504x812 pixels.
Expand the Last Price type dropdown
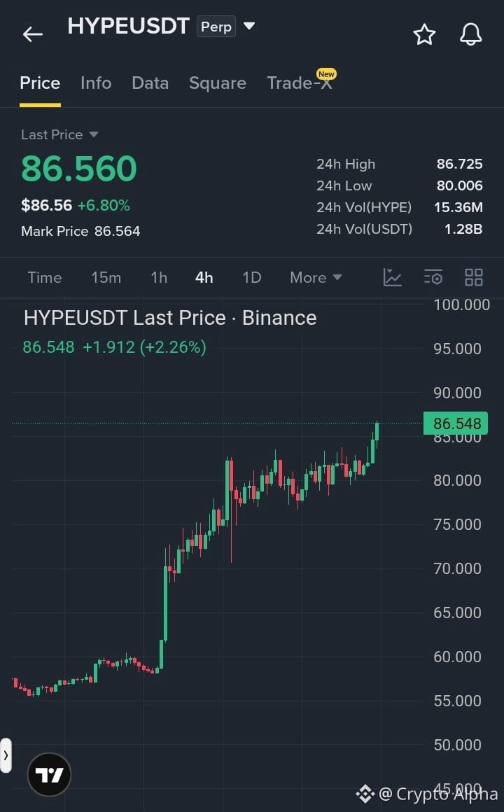coord(94,134)
